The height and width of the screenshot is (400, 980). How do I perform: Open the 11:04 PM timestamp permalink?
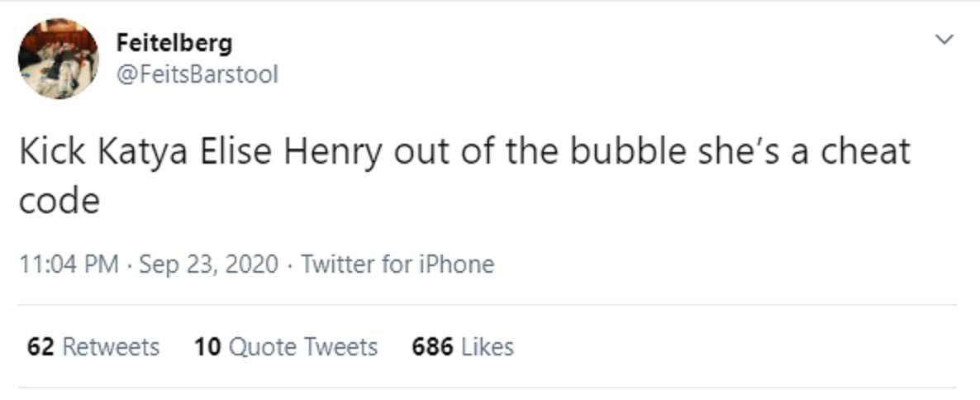pos(69,264)
